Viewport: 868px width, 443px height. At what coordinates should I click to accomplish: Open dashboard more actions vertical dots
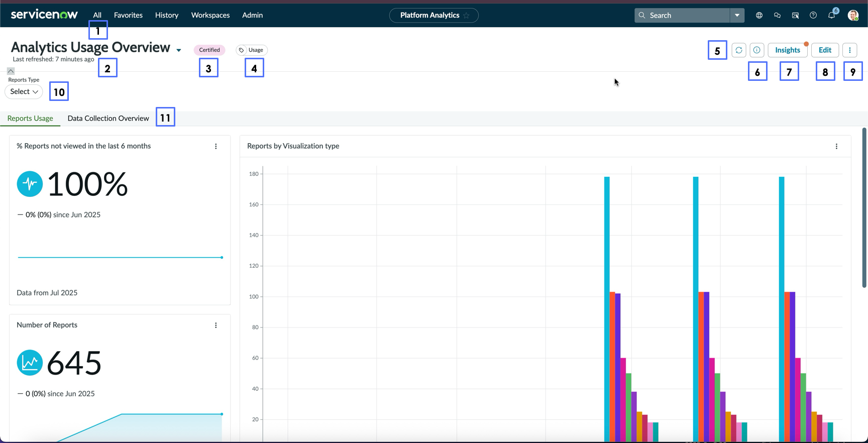click(850, 50)
